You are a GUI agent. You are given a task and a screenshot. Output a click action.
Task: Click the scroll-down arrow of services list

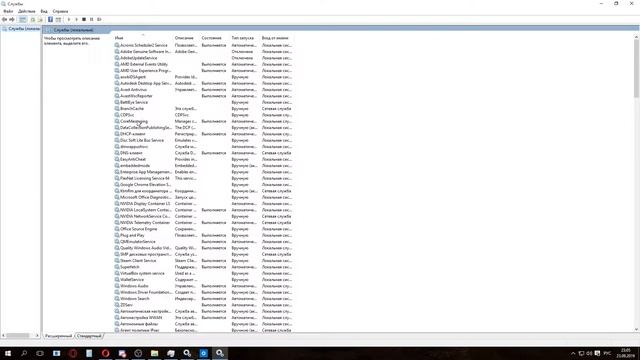click(636, 329)
